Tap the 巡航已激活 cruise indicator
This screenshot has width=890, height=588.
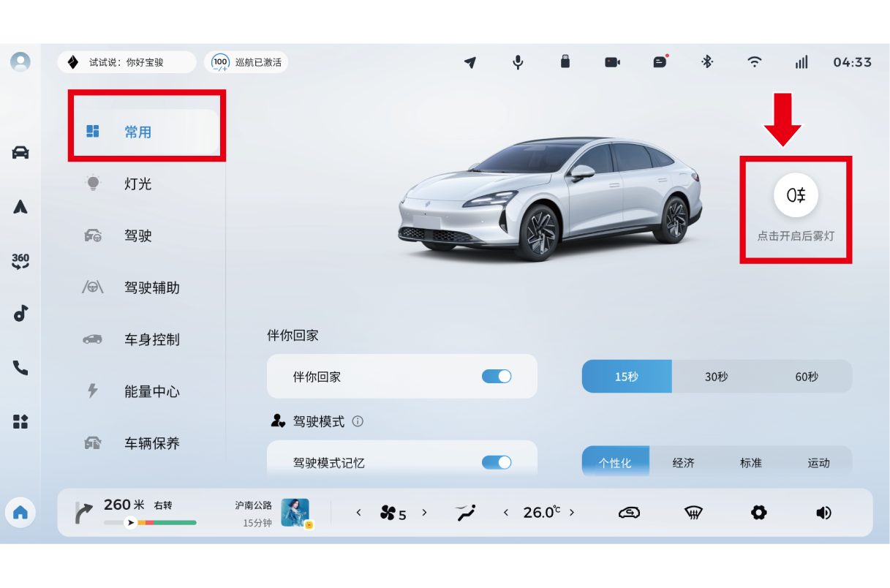(x=246, y=62)
